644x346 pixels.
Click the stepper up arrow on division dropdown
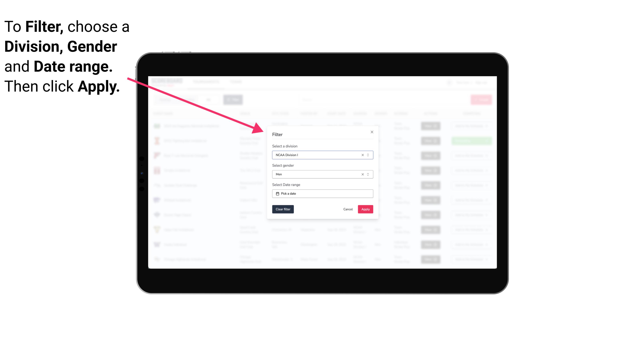(368, 154)
